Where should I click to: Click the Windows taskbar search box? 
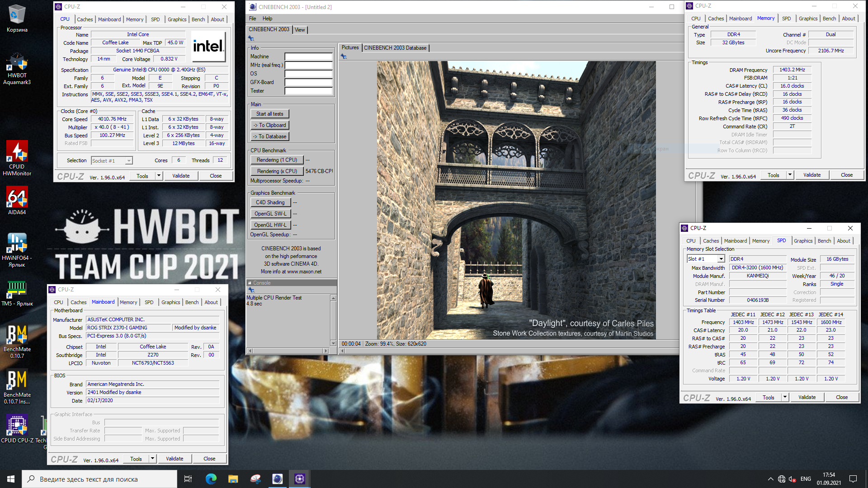(x=99, y=479)
